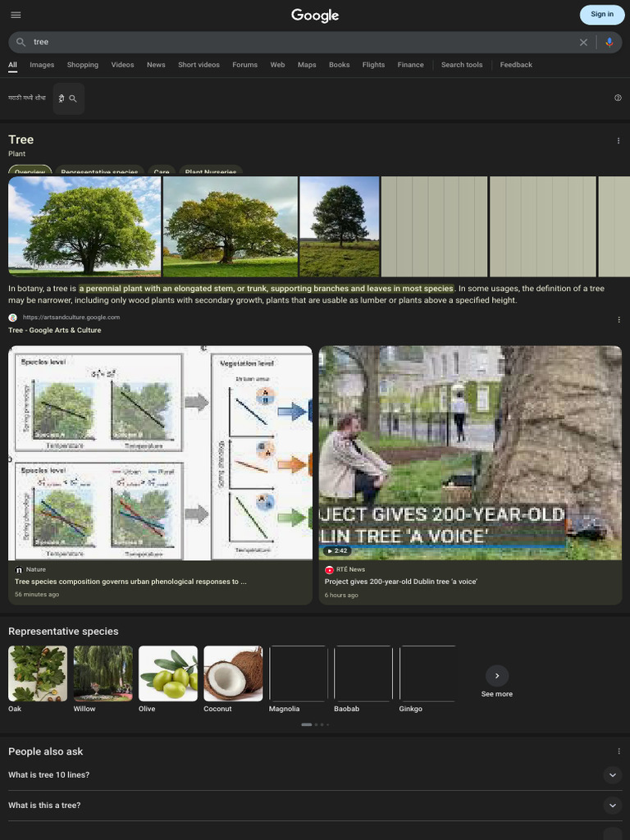Click the magnifier icon in the search bar
Screen dimensions: 630x840
[x=21, y=42]
